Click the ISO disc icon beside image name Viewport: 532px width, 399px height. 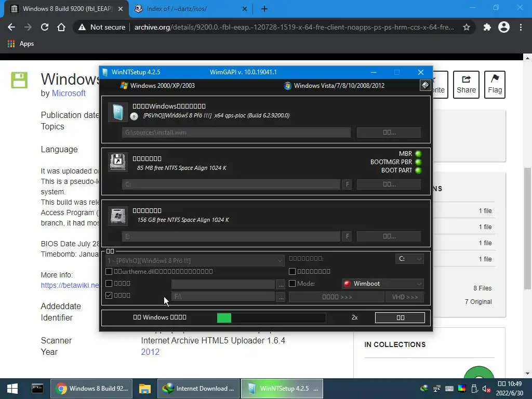[134, 116]
